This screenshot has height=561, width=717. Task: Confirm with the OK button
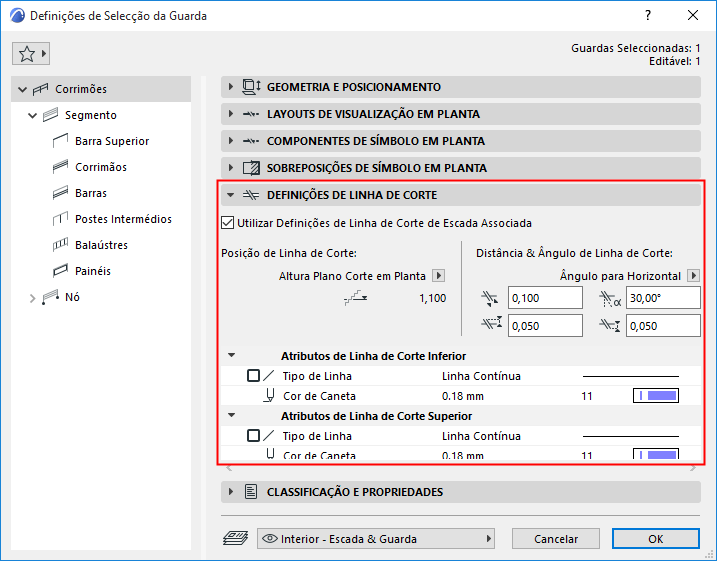[656, 539]
